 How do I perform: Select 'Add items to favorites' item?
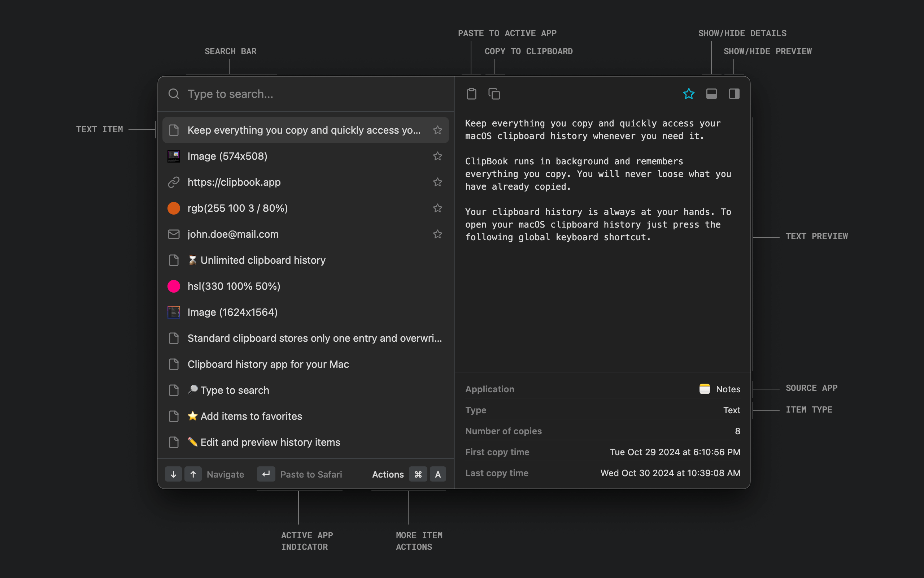[305, 416]
